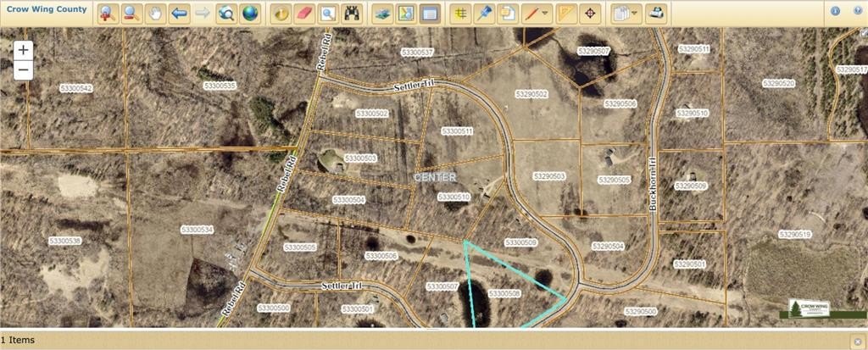
Task: Select the Zoom In magnifier tool
Action: [108, 14]
